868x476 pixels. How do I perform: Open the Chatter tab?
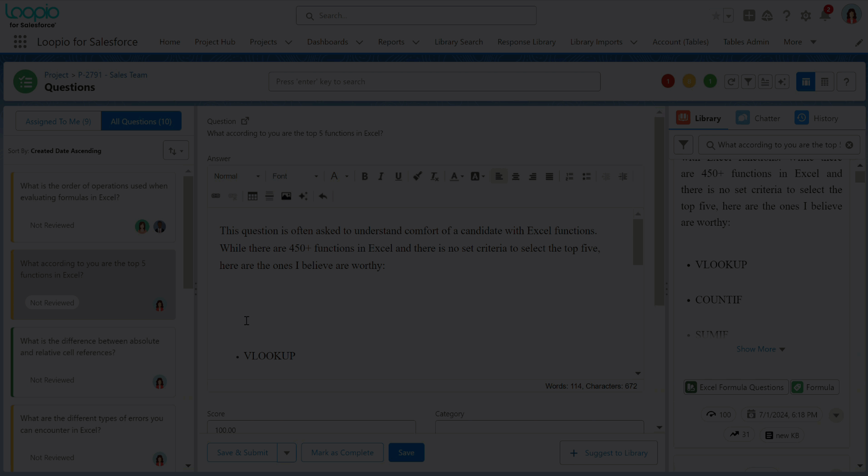[758, 118]
